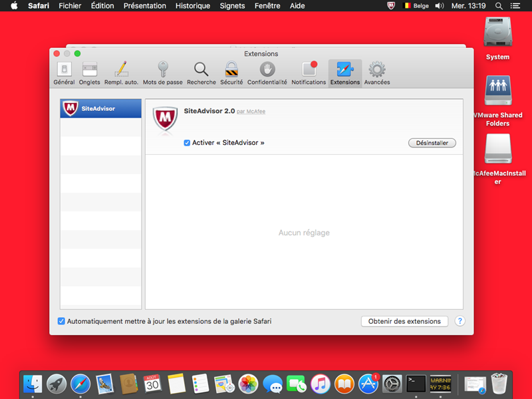Uncheck Activer « SiteAdvisor » checkbox
The height and width of the screenshot is (399, 532).
click(x=187, y=143)
